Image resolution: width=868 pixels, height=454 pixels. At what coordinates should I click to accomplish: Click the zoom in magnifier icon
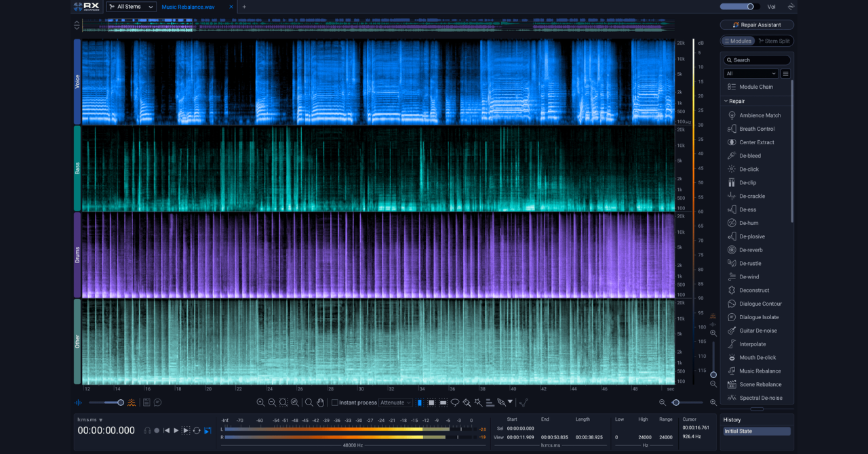click(x=260, y=403)
